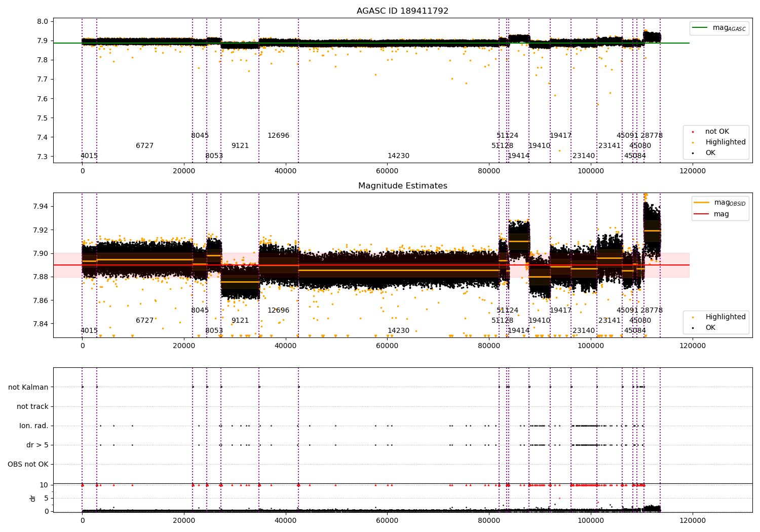Click x-tick 20000 below the top plot

pyautogui.click(x=184, y=171)
